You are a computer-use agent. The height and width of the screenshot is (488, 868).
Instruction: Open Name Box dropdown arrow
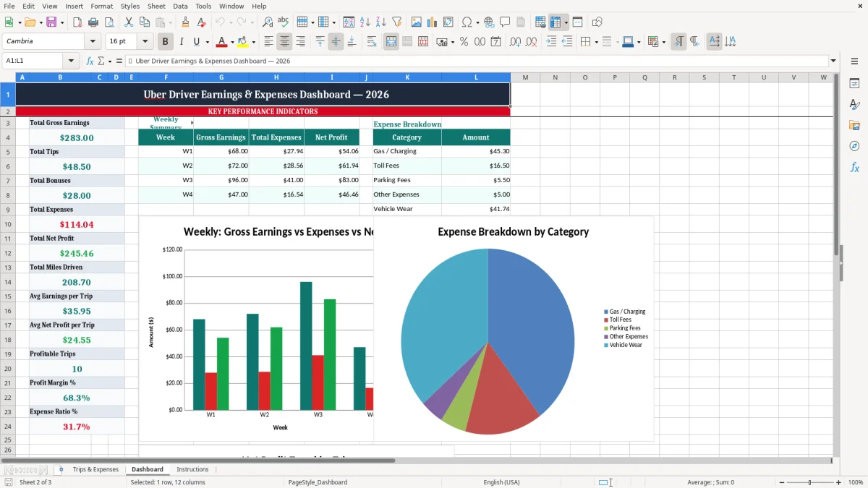tap(71, 61)
